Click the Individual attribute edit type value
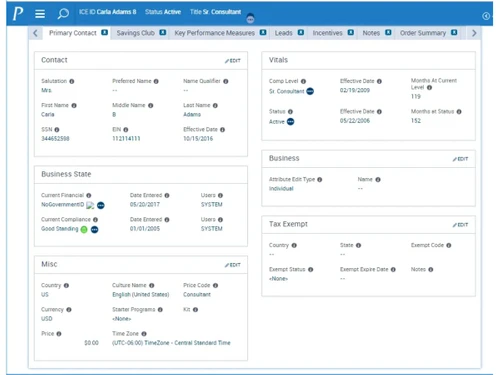 pos(281,189)
